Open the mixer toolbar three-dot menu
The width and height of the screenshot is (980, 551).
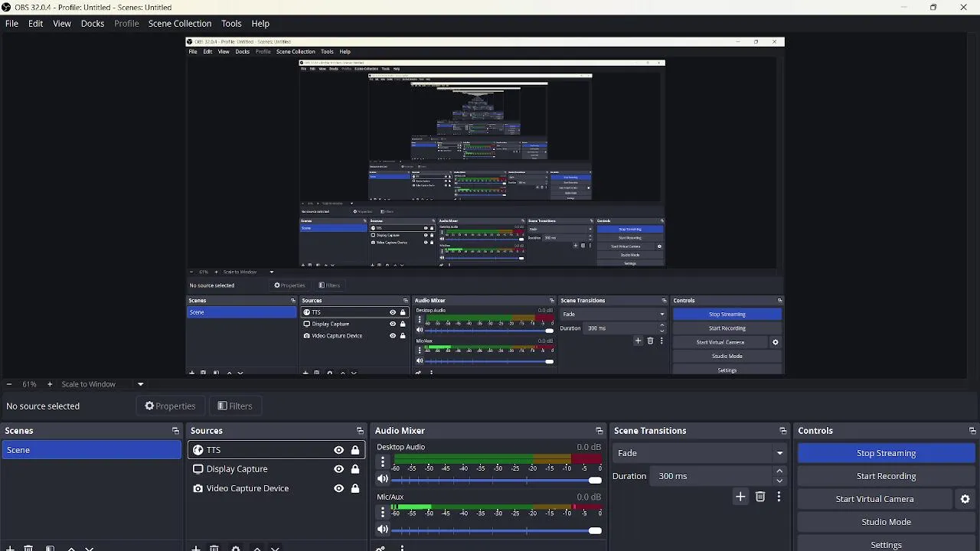(x=402, y=548)
